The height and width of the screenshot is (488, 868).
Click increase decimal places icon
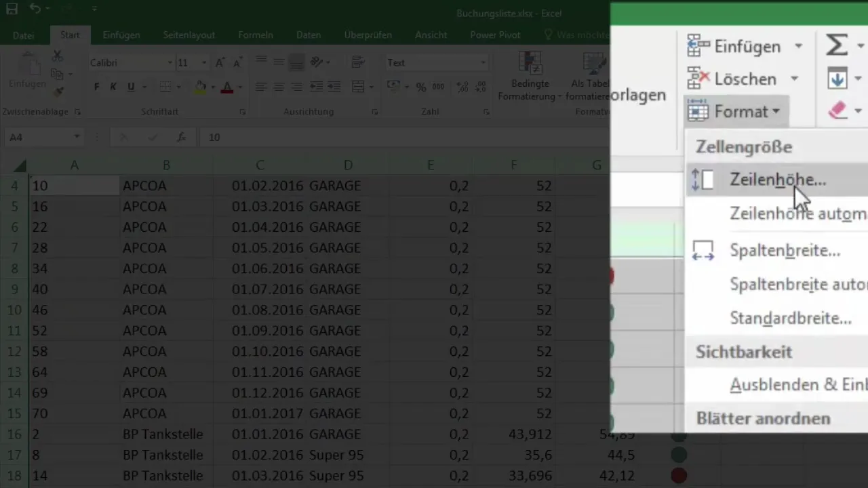click(x=462, y=87)
